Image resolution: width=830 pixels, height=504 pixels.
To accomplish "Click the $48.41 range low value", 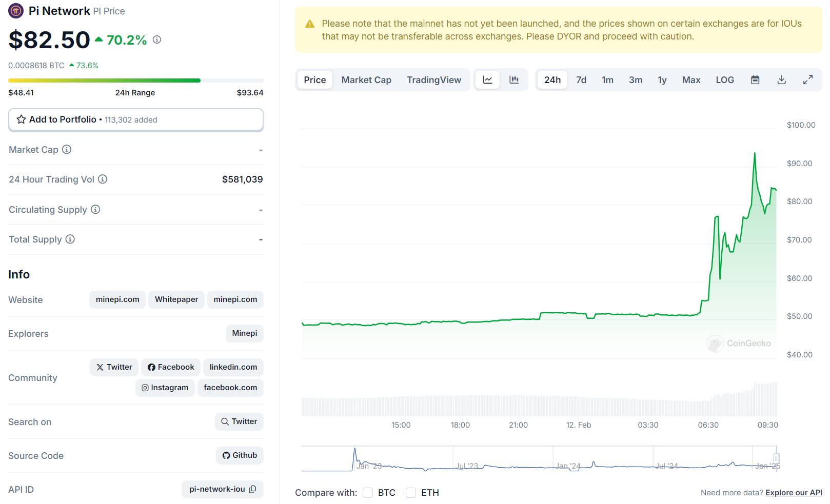I will point(21,93).
